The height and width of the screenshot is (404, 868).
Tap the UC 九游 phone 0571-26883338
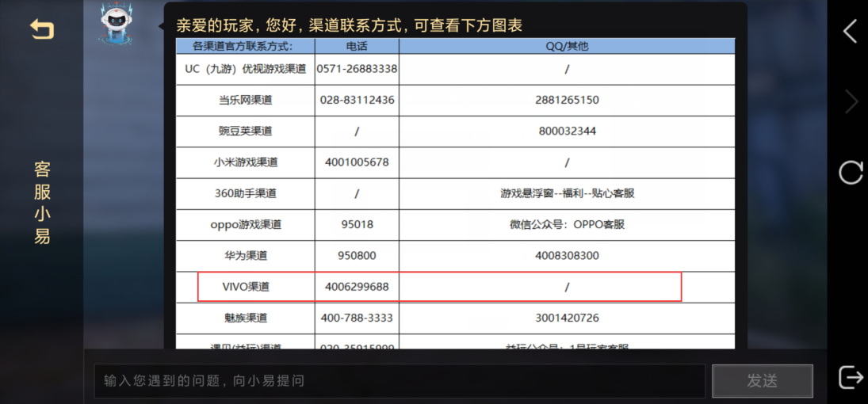tap(357, 69)
